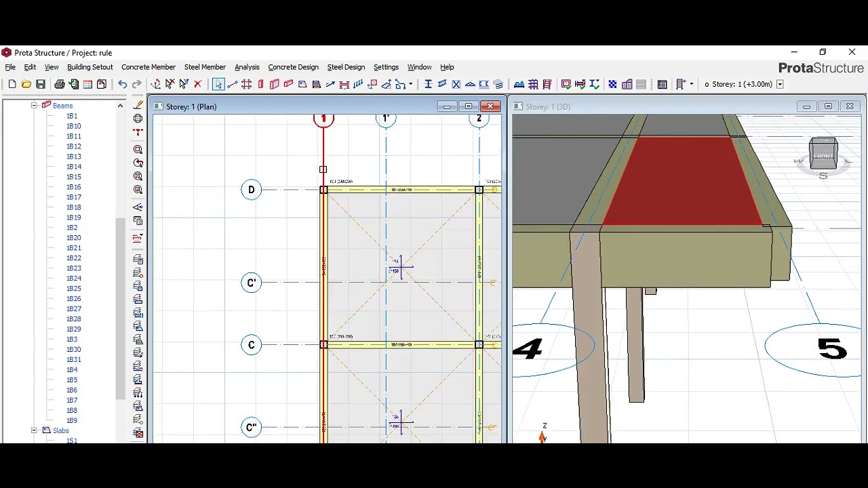Select beam 1B15 in the tree

click(x=73, y=177)
